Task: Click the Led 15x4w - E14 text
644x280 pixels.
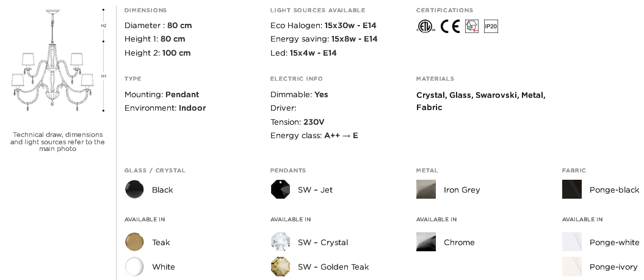Action: (x=303, y=53)
